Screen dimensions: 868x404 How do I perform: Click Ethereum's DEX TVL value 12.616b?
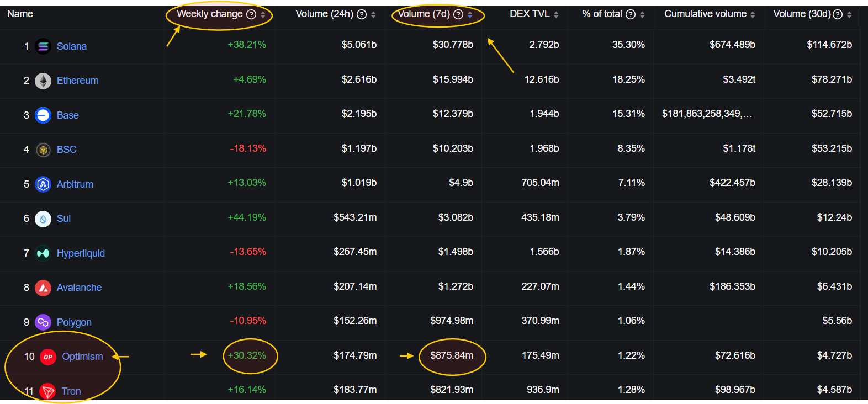click(542, 79)
